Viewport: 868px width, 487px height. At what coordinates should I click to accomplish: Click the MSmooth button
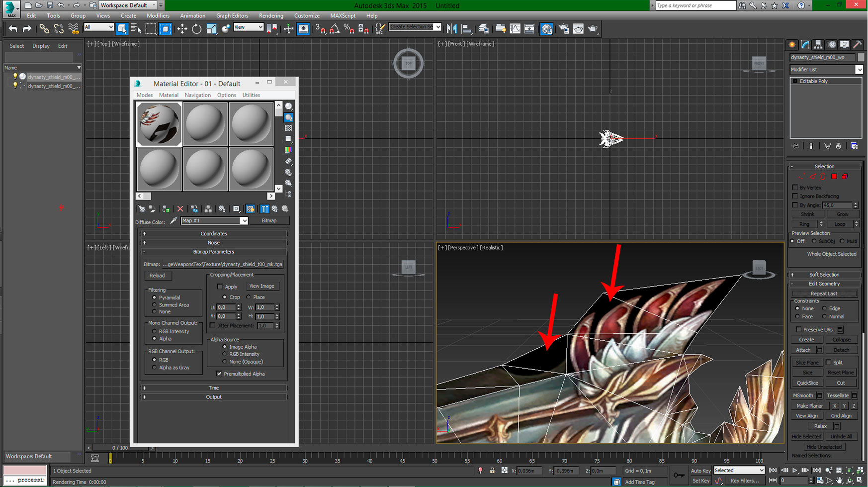[x=803, y=396]
